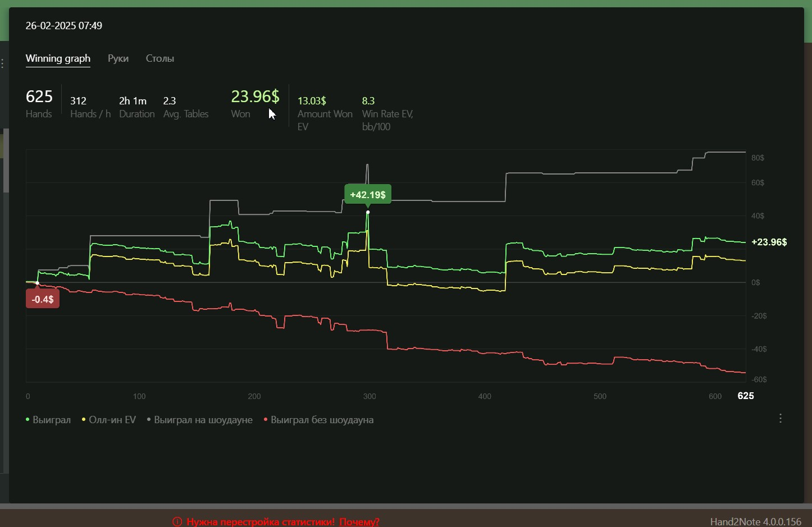812x527 pixels.
Task: Click the 23.96$ Won amount
Action: pos(255,97)
